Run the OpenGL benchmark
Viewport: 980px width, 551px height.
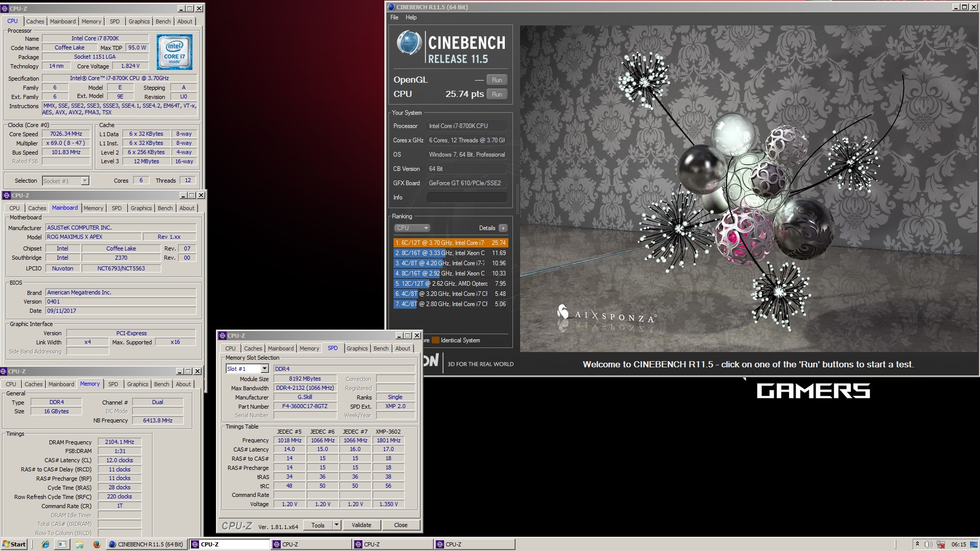pos(497,80)
